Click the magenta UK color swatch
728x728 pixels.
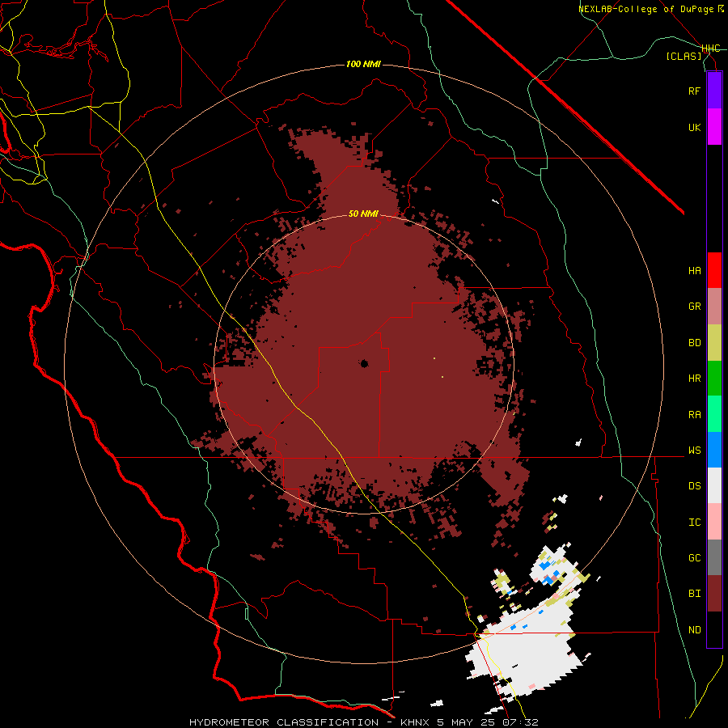pyautogui.click(x=714, y=127)
